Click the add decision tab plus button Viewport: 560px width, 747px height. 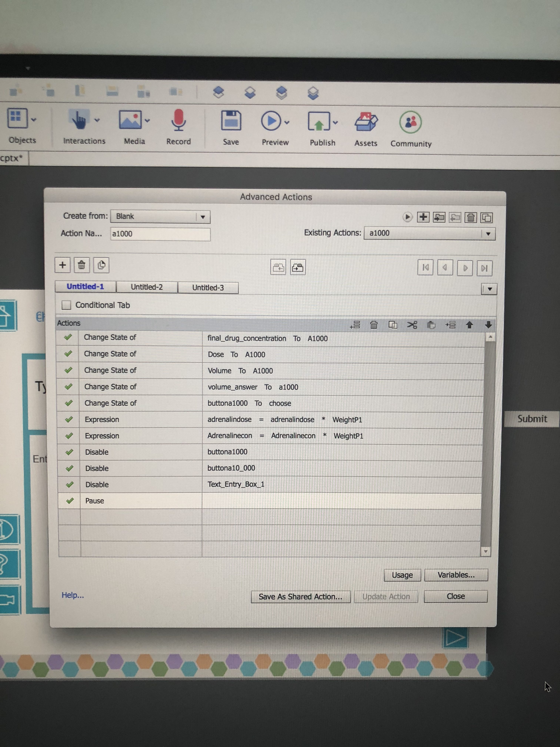(62, 265)
